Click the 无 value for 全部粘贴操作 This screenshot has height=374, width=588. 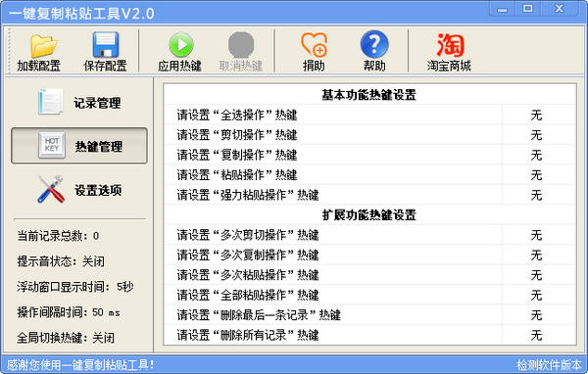(x=537, y=296)
